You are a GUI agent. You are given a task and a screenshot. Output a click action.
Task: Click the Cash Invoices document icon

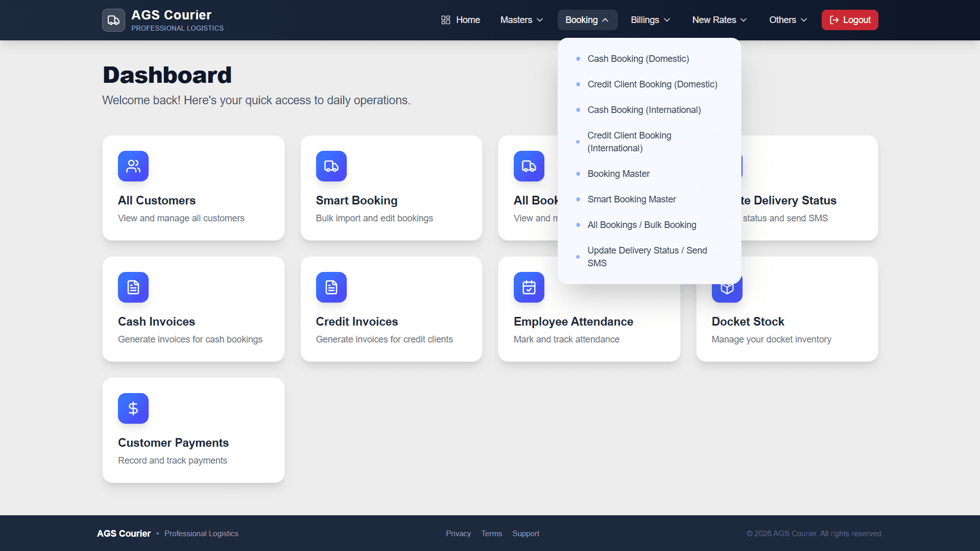pos(133,287)
